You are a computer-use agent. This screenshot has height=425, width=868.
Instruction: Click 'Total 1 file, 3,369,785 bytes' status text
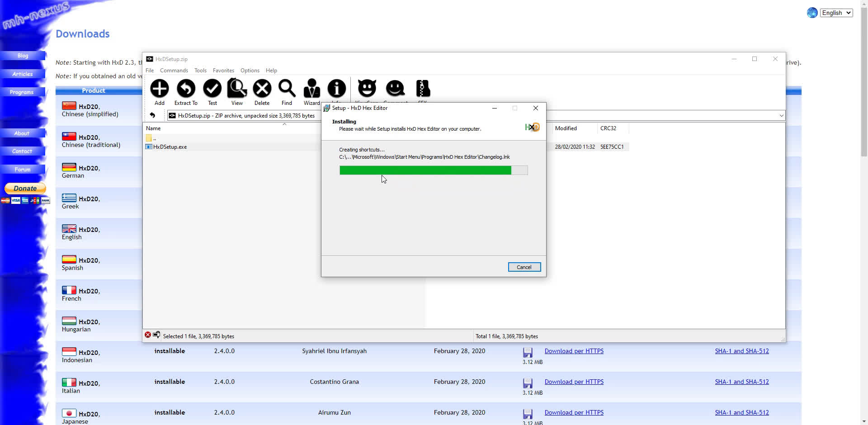click(506, 336)
